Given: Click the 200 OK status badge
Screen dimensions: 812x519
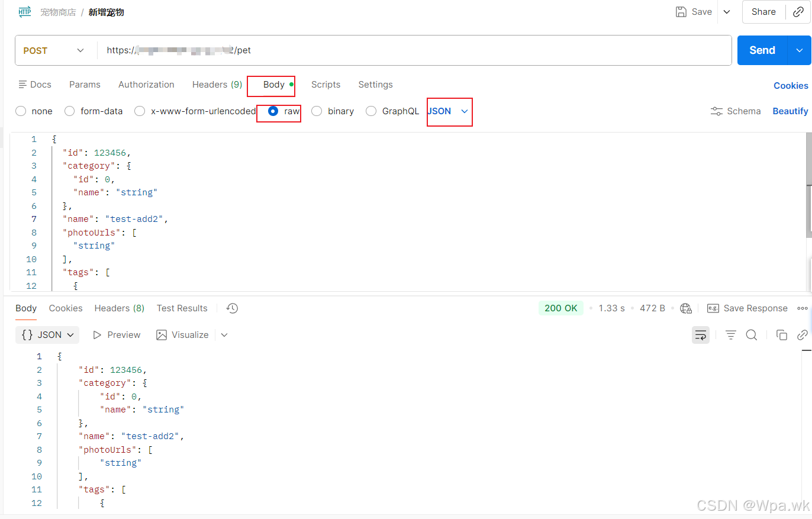Looking at the screenshot, I should click(561, 308).
